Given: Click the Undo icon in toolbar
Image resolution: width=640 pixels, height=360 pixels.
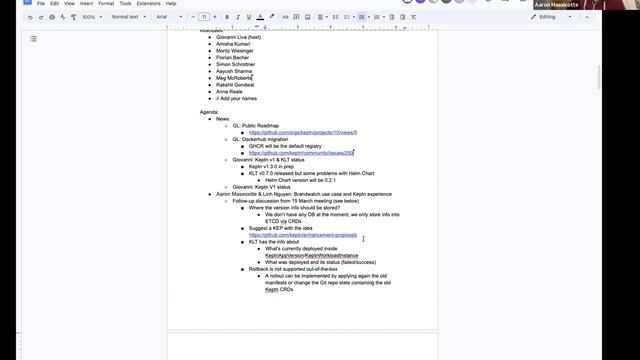Looking at the screenshot, I should [x=30, y=17].
